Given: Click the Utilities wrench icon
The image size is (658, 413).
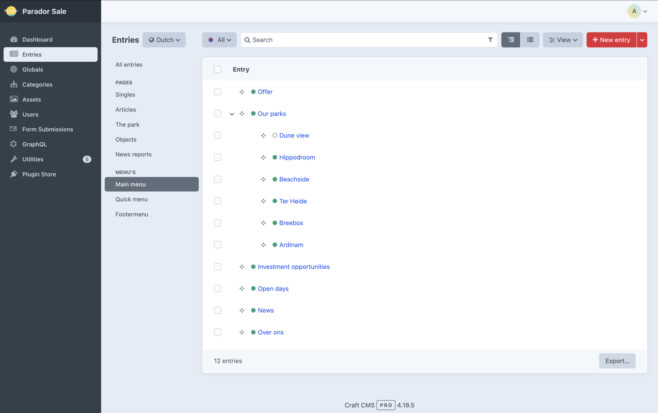Looking at the screenshot, I should click(x=14, y=159).
